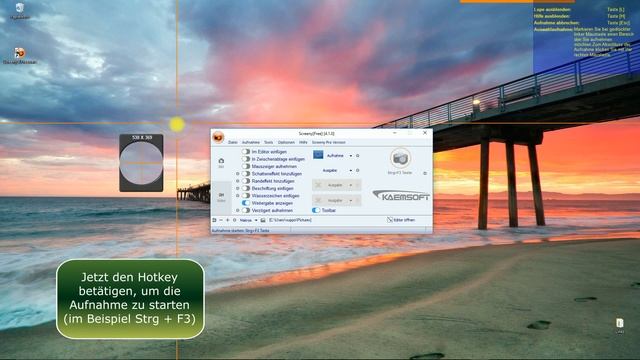This screenshot has width=640, height=360.
Task: Open the Hilfe menu
Action: (303, 142)
